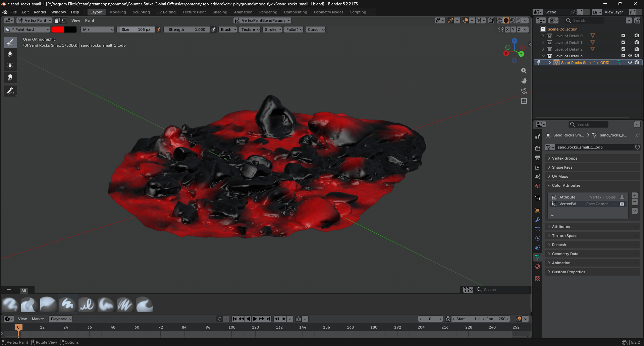Viewport: 644px width, 346px height.
Task: Click the timeline Marker menu button
Action: point(38,319)
